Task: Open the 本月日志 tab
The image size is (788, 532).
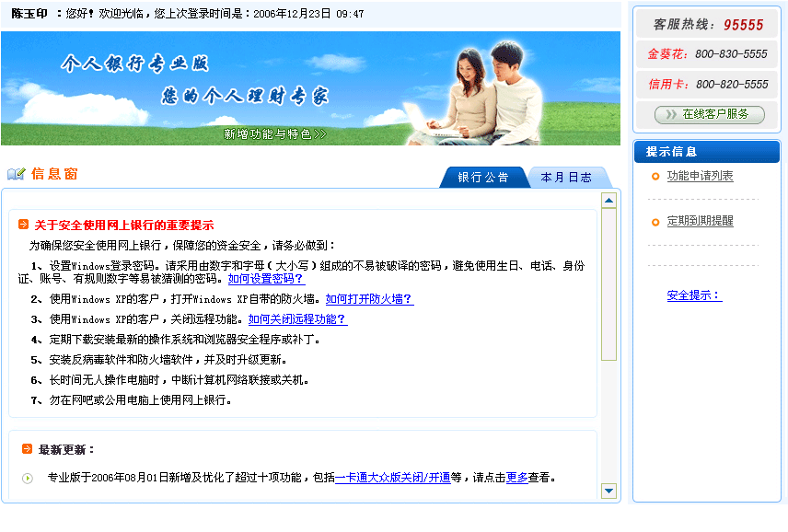Action: click(x=566, y=178)
